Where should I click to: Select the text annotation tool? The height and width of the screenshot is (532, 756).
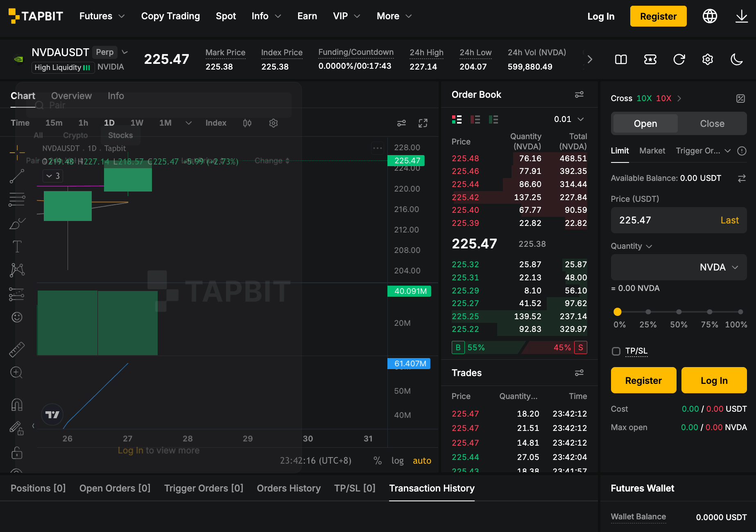tap(17, 246)
